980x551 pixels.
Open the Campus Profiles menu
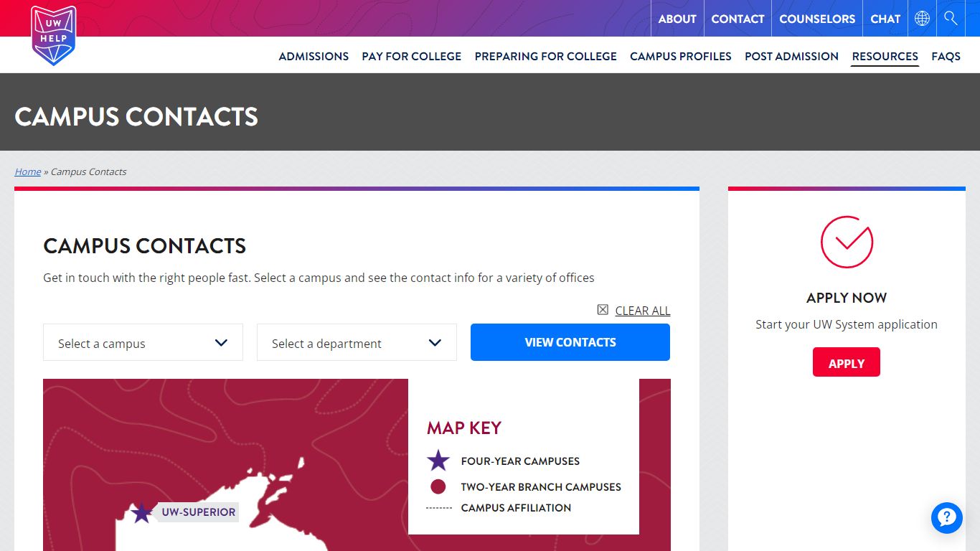click(x=681, y=56)
